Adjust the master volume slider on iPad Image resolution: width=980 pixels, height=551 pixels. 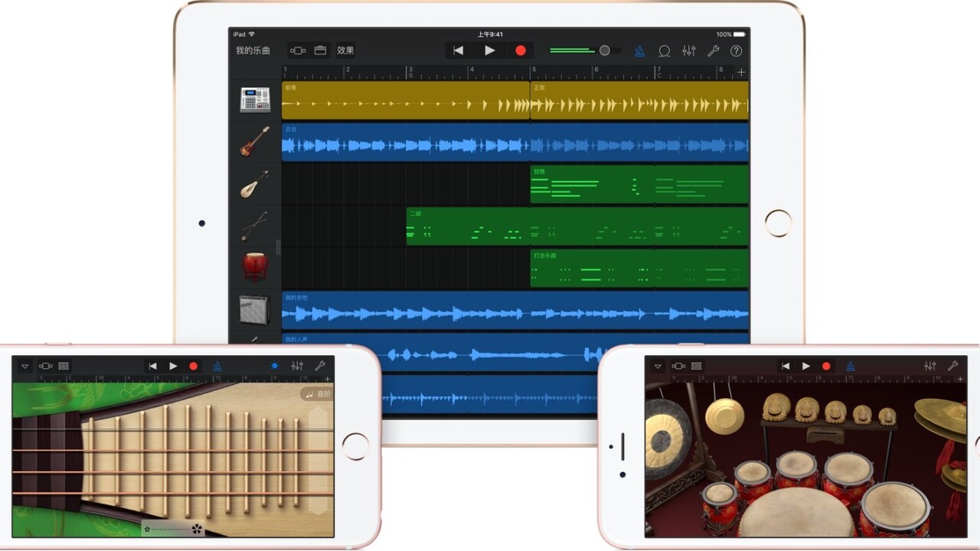pyautogui.click(x=604, y=51)
